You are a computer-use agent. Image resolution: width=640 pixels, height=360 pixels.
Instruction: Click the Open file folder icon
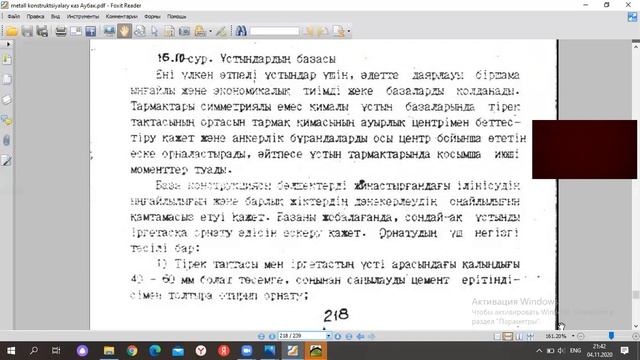click(11, 31)
